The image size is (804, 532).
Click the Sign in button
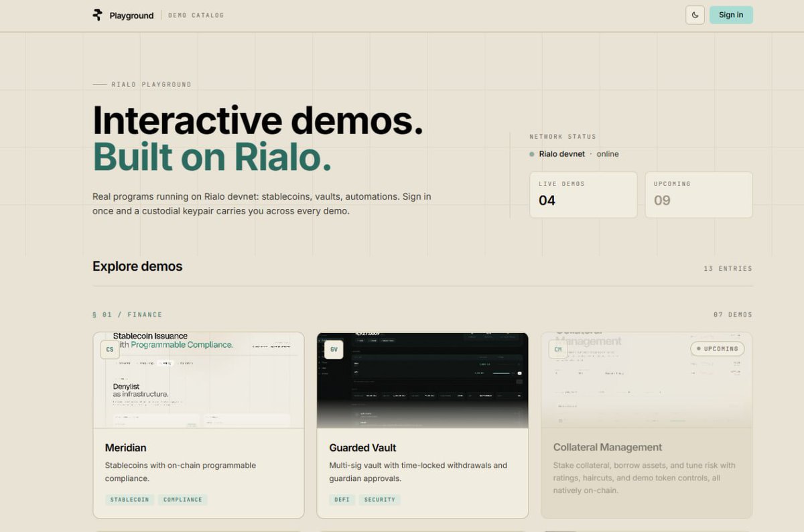click(731, 15)
